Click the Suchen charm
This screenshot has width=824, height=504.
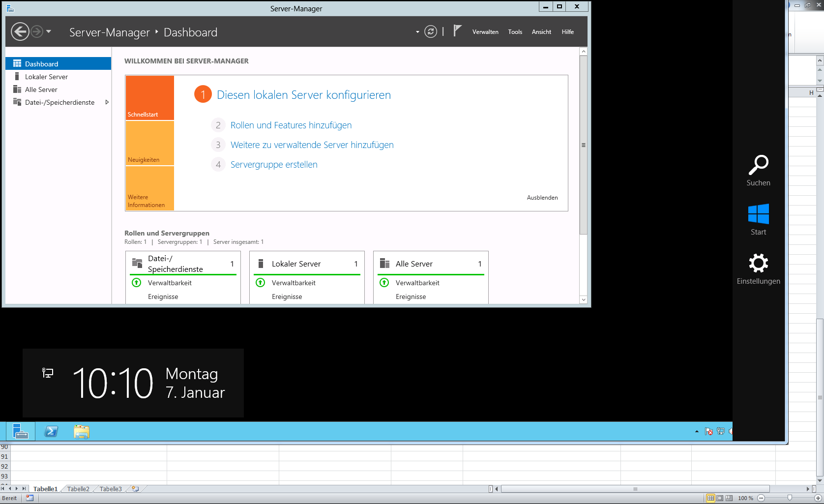click(x=758, y=171)
